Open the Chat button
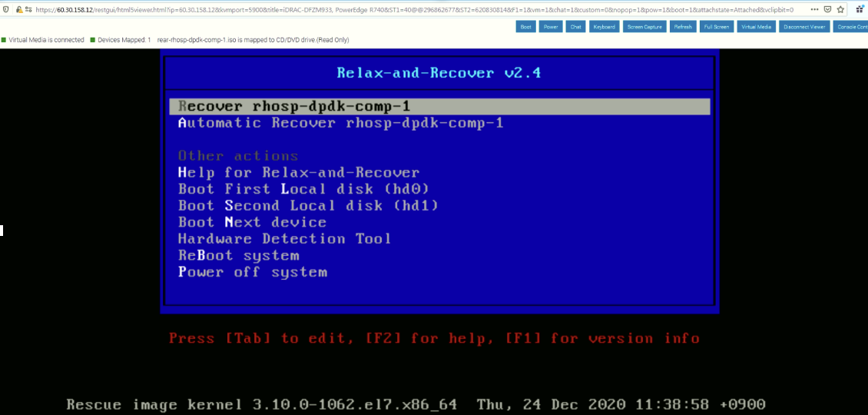Screen dimensions: 868x415 (575, 27)
